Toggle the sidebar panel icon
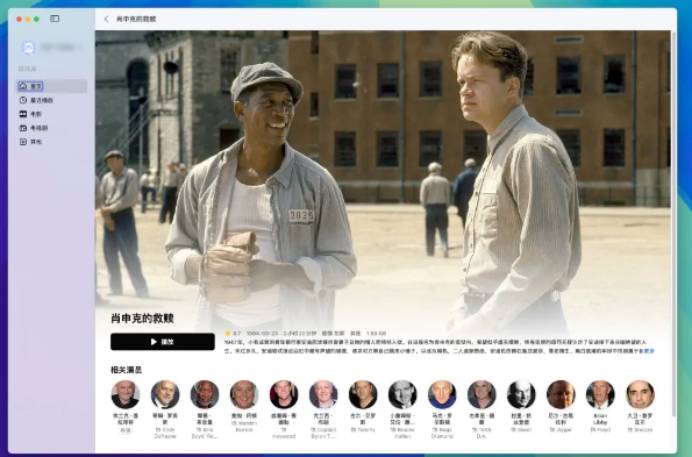Image resolution: width=692 pixels, height=457 pixels. (x=54, y=18)
